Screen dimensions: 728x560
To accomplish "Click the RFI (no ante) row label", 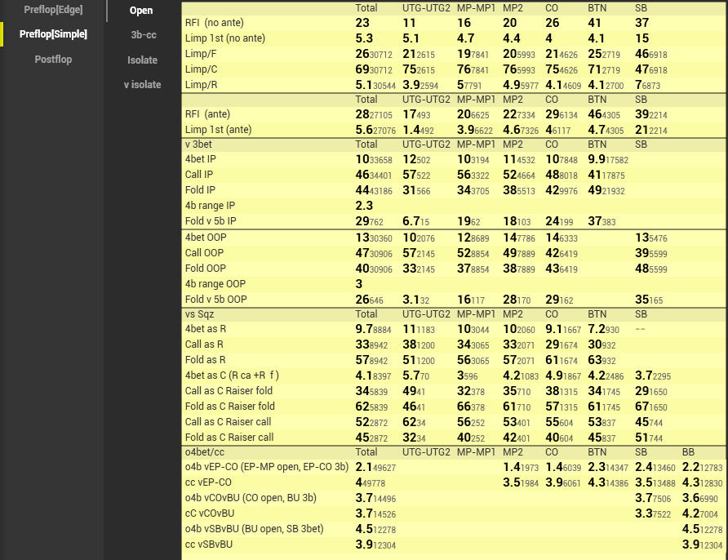I will (x=214, y=23).
